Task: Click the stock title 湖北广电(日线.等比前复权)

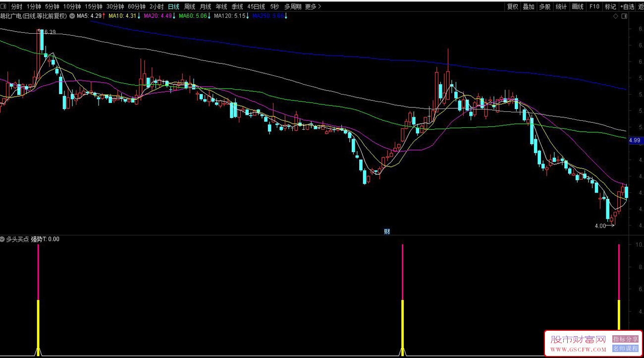Action: pyautogui.click(x=34, y=16)
